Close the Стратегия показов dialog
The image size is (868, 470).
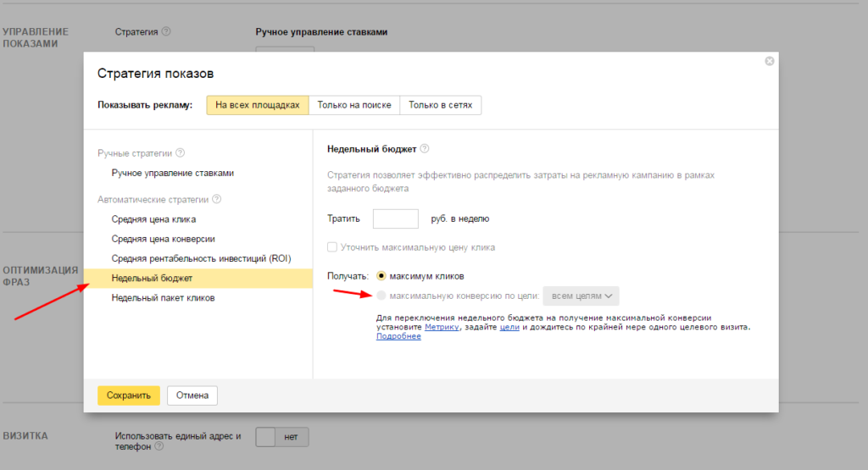click(770, 61)
